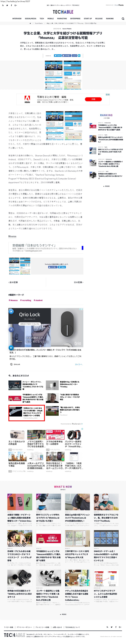Open the search magnifier icon in header
Viewport: 126px width, 644px height.
[123, 18]
